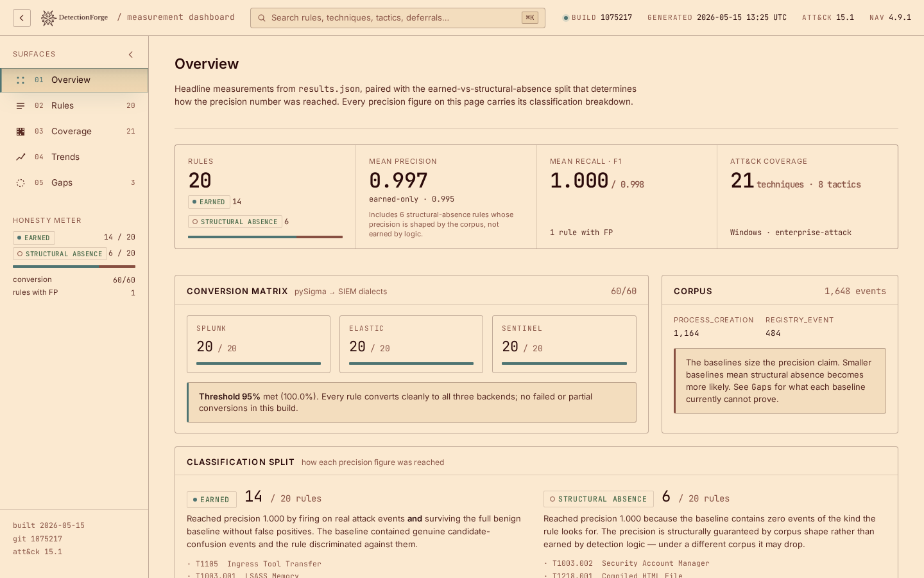Viewport: 924px width, 578px height.
Task: Click T1105 Ingress Tool Transfer row
Action: coord(254,564)
